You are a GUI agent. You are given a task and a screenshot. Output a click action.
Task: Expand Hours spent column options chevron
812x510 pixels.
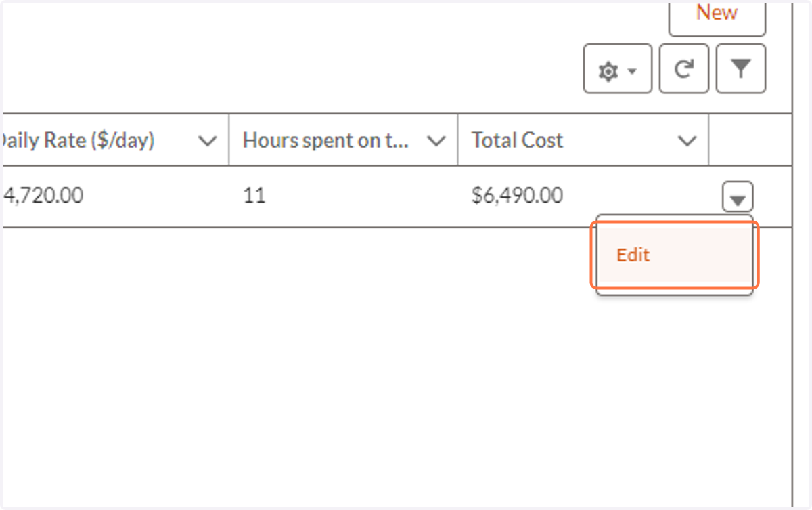437,141
